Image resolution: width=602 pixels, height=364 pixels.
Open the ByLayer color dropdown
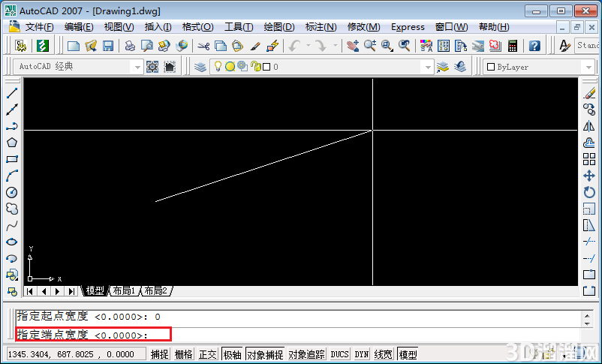pos(588,68)
